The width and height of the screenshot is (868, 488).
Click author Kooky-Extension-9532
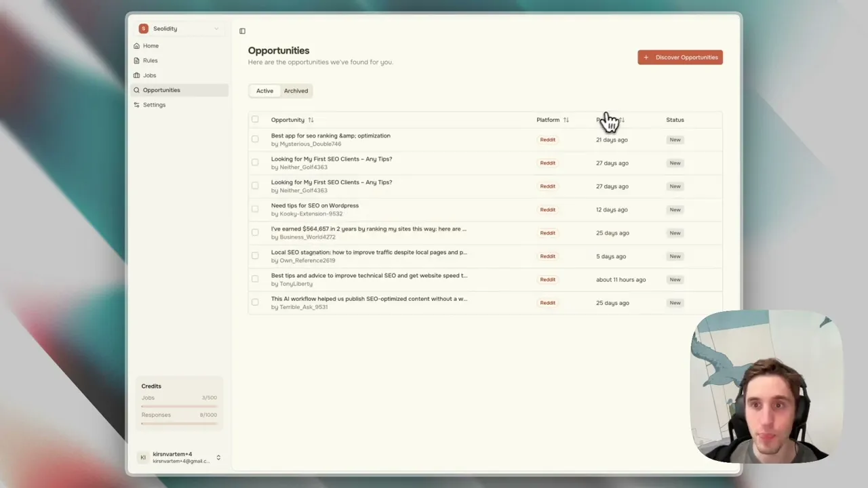(x=311, y=214)
